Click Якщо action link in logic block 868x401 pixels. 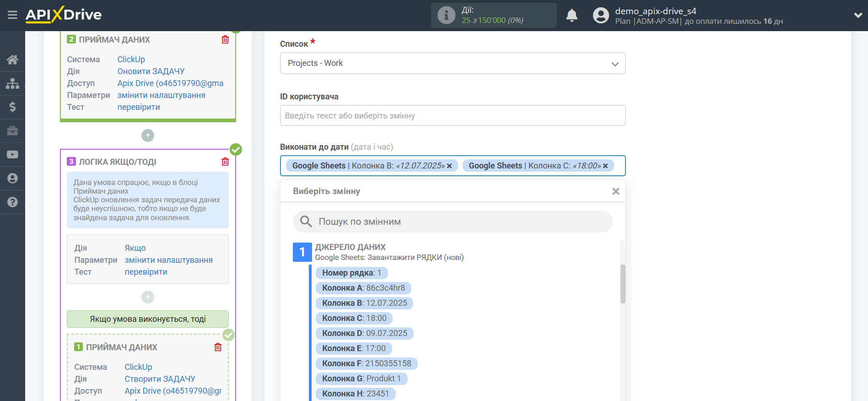tap(135, 248)
